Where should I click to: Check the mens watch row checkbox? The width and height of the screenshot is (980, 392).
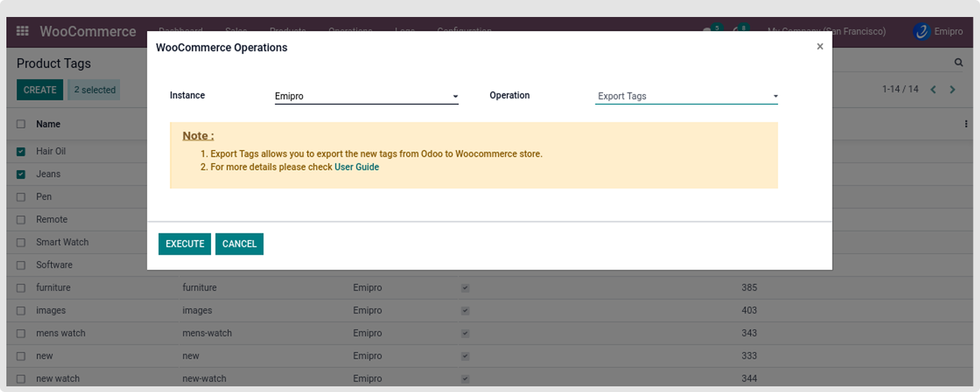pos(21,333)
